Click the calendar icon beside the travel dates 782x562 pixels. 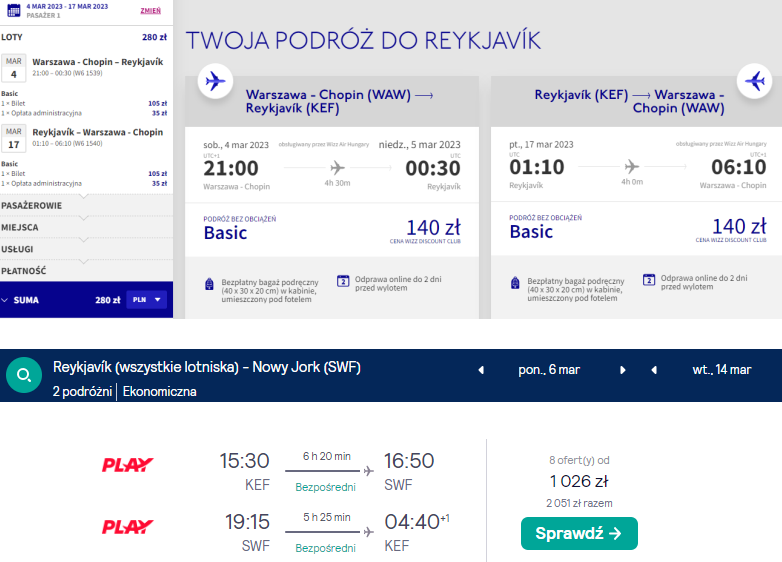click(x=12, y=11)
